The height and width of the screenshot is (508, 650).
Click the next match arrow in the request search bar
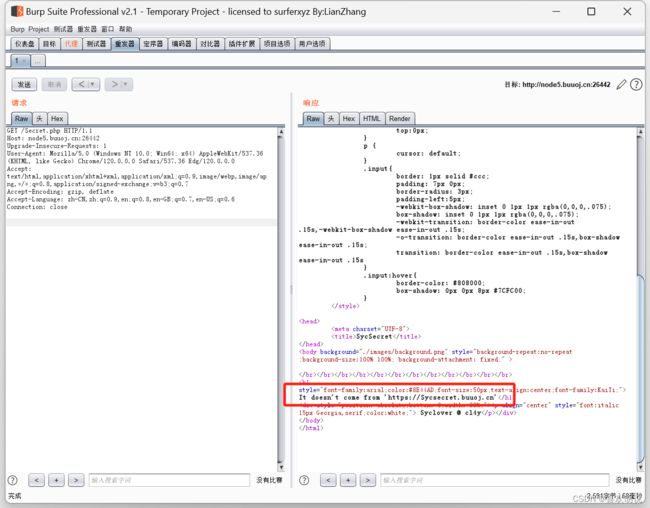coord(76,480)
